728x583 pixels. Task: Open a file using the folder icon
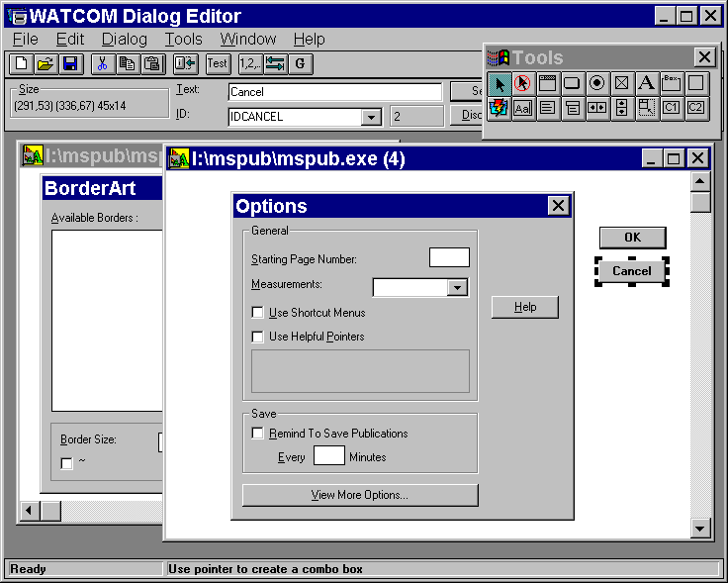coord(45,63)
